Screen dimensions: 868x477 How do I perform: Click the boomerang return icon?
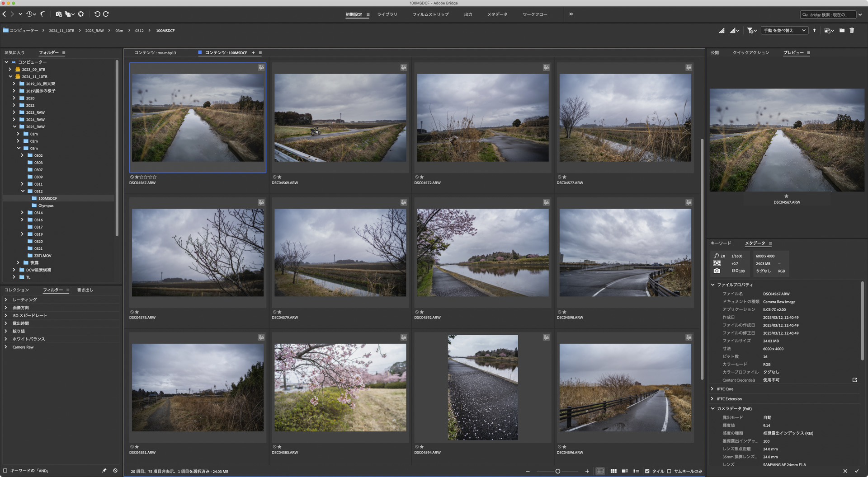click(42, 14)
